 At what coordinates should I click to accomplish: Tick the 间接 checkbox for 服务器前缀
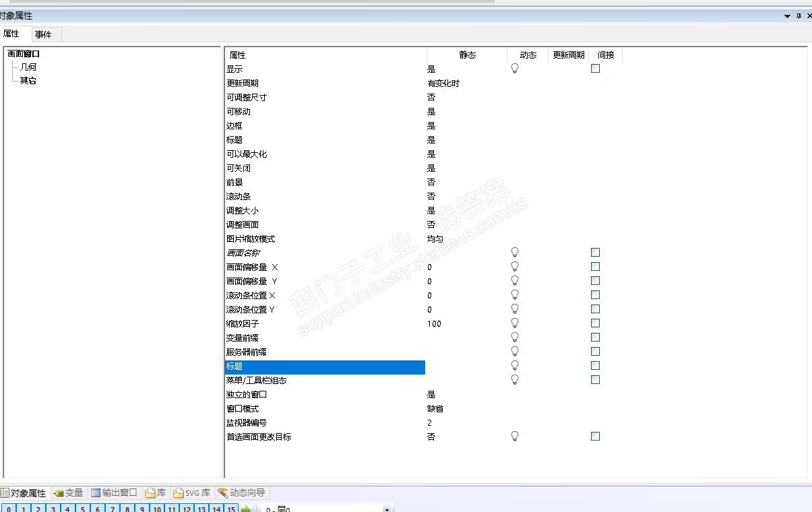595,352
